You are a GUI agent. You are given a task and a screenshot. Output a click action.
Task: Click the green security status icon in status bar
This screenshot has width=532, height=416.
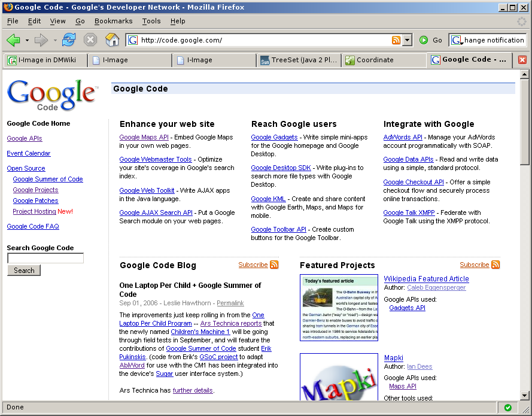(x=508, y=407)
